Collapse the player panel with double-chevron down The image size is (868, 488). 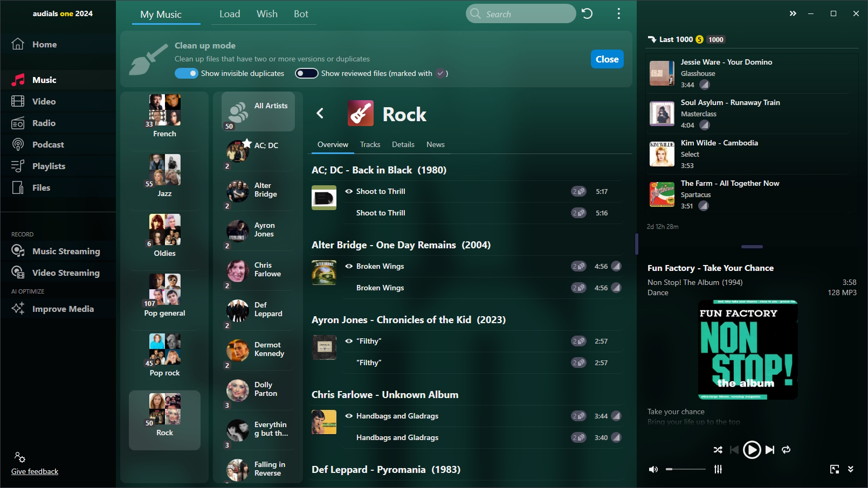coord(851,469)
